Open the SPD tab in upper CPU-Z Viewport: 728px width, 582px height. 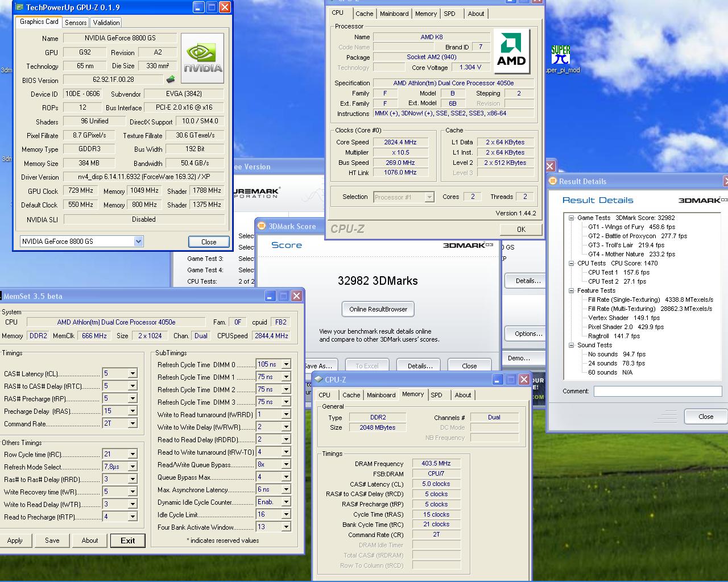pyautogui.click(x=449, y=14)
